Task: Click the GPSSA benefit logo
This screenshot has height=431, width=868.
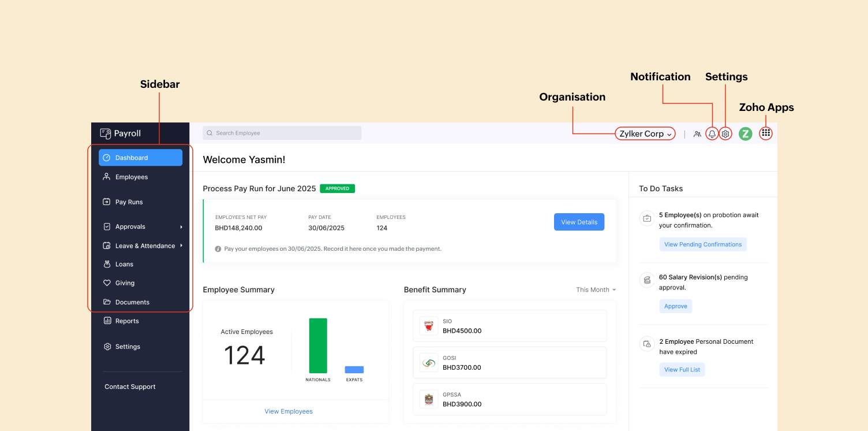Action: click(x=429, y=399)
